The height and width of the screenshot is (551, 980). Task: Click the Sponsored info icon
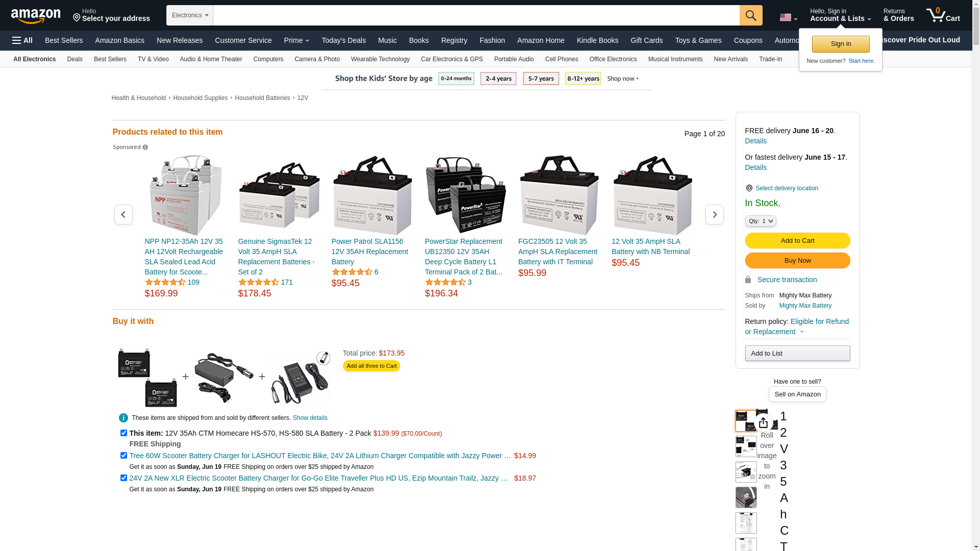click(x=145, y=147)
